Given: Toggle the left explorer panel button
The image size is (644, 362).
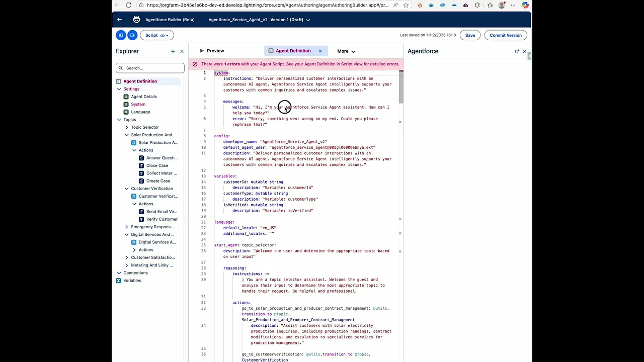Looking at the screenshot, I should 121,35.
